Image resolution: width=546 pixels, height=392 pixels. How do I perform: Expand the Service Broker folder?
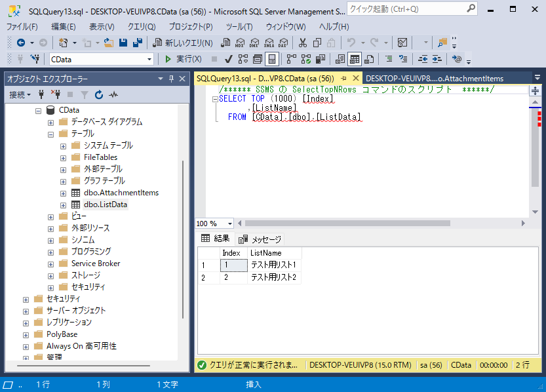tap(51, 264)
